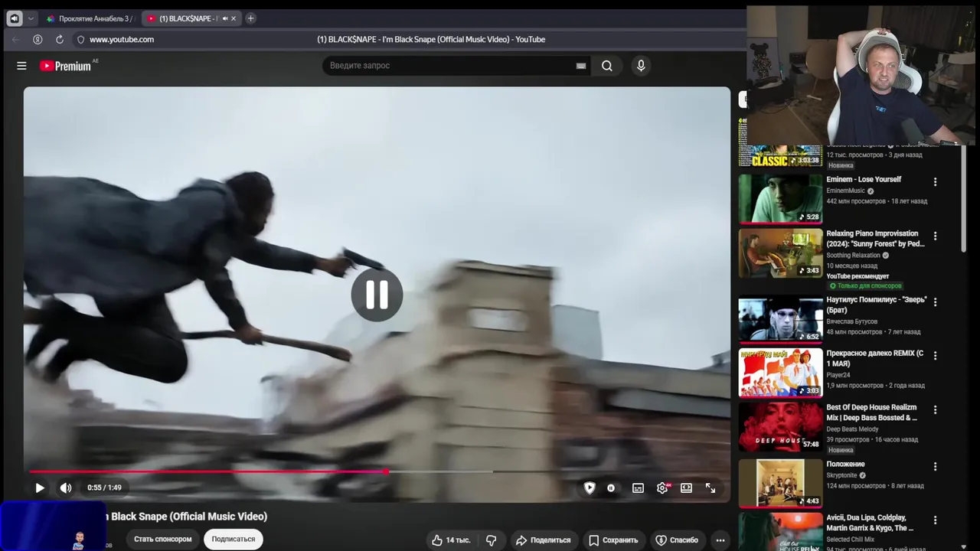The image size is (980, 551).
Task: Open the Avicii, Dua Lipa, Coldplay mix title
Action: 871,523
